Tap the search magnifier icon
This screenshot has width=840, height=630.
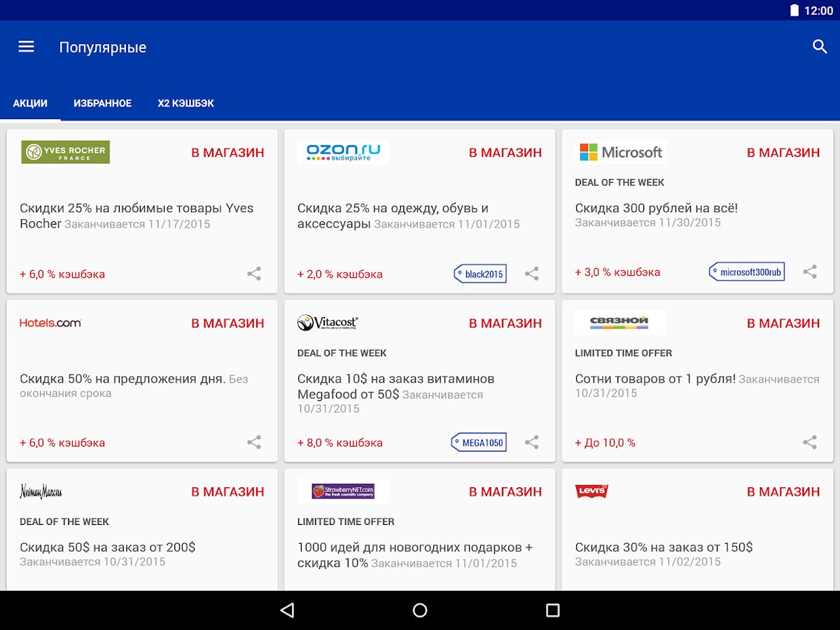pyautogui.click(x=820, y=47)
